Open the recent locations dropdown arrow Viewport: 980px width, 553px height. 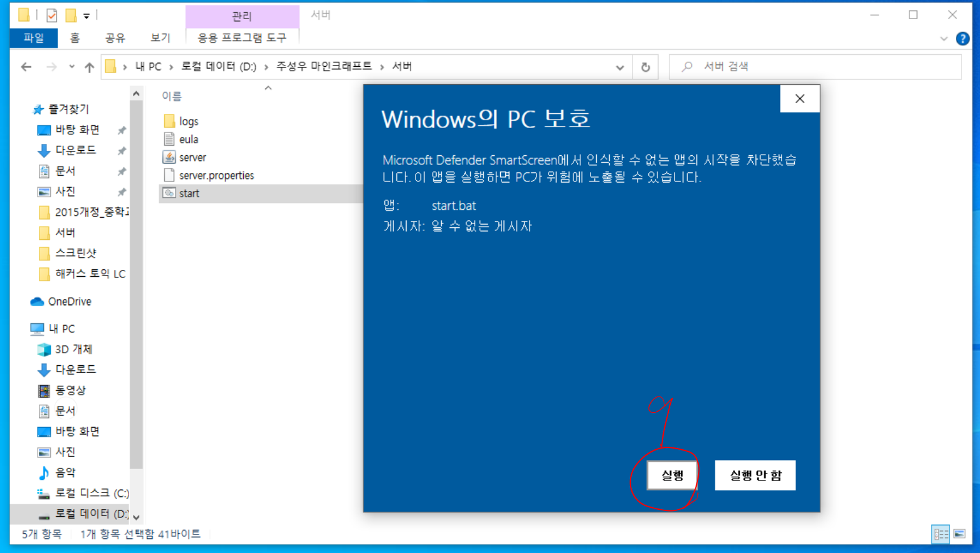click(x=72, y=67)
